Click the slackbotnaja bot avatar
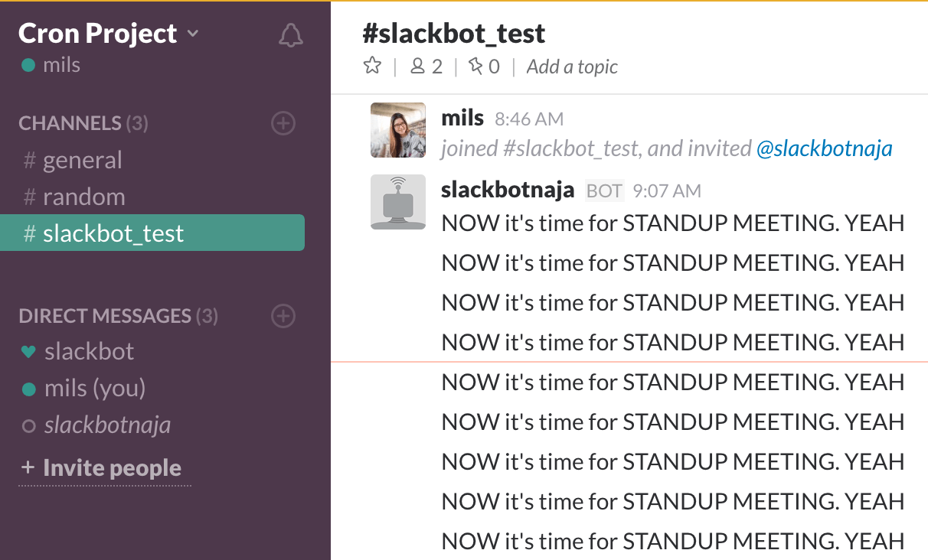Image resolution: width=928 pixels, height=560 pixels. click(397, 202)
